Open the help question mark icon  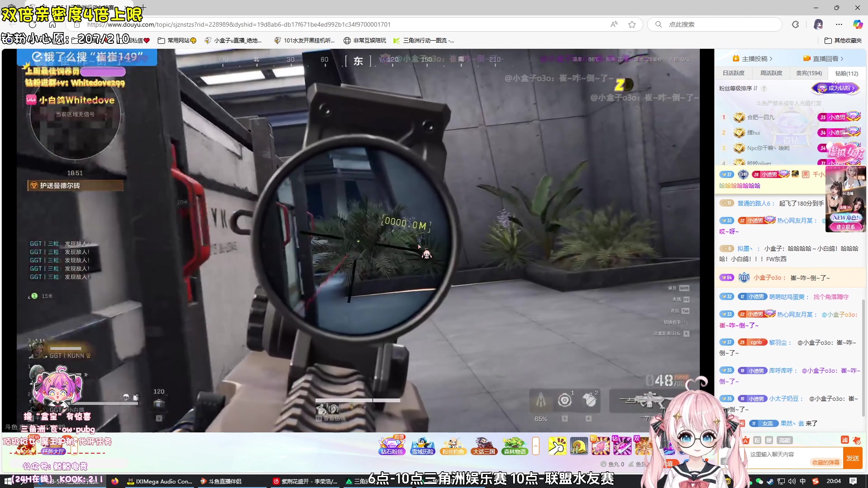[x=764, y=89]
